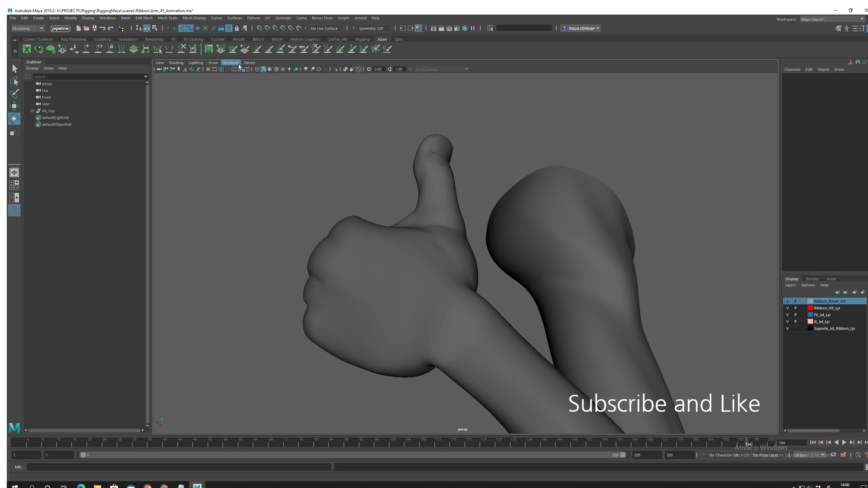Toggle visibility of Suporte_Jxt_Ribbon_Lyr layer
The height and width of the screenshot is (488, 868).
pos(787,328)
